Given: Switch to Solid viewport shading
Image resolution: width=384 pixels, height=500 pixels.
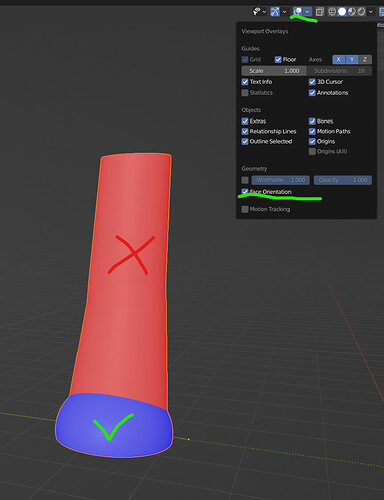Looking at the screenshot, I should click(x=342, y=12).
